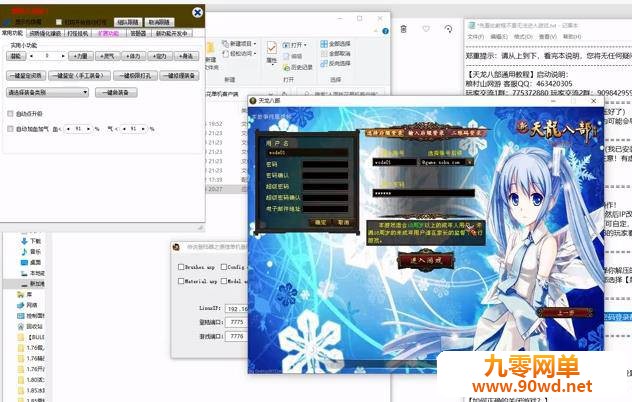Click the 桌面 desktop item in sidebar
The height and width of the screenshot is (402, 632).
tap(31, 262)
